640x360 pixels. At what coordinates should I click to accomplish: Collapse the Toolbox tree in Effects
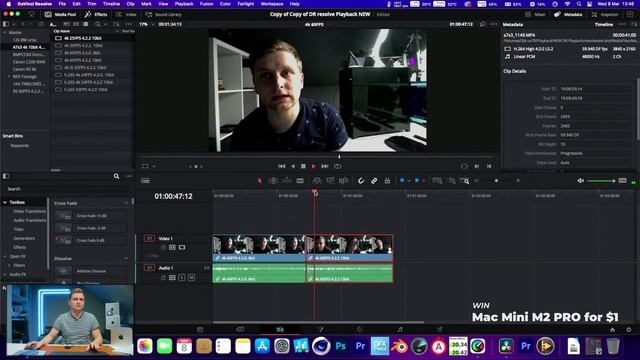point(5,202)
